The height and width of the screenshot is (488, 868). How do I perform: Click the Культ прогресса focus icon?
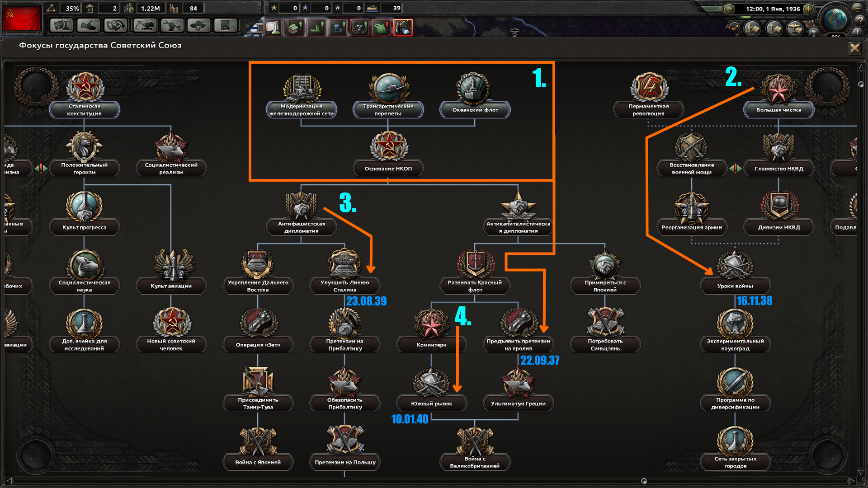[85, 206]
